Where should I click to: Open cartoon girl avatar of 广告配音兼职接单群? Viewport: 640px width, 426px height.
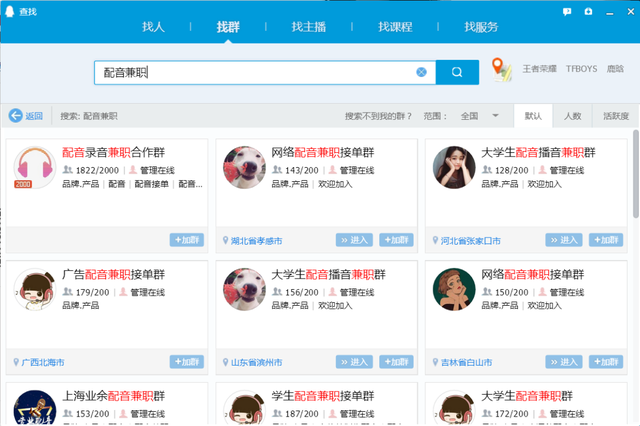pos(35,289)
